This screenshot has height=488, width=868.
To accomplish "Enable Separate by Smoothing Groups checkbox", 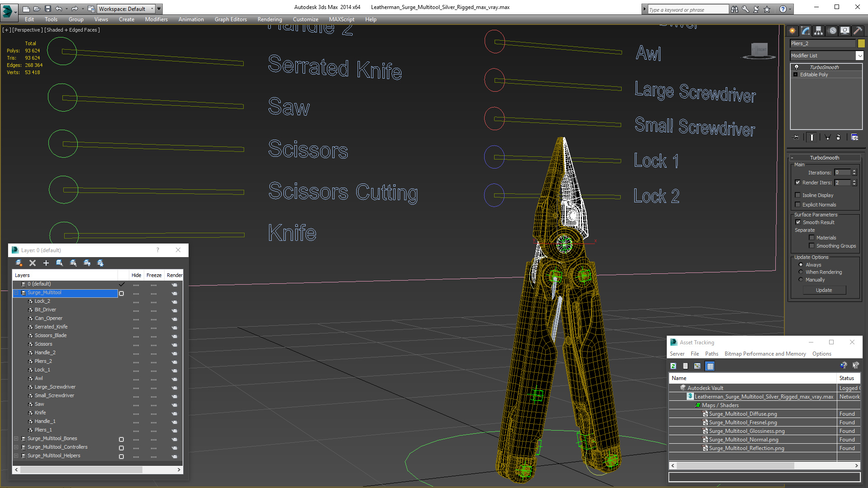I will [811, 246].
